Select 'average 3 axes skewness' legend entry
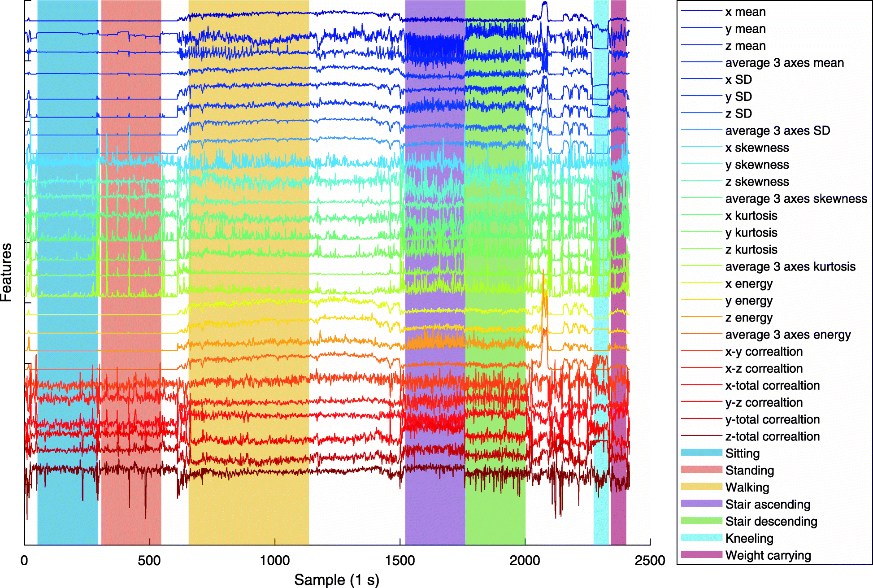The image size is (873, 588). 796,199
